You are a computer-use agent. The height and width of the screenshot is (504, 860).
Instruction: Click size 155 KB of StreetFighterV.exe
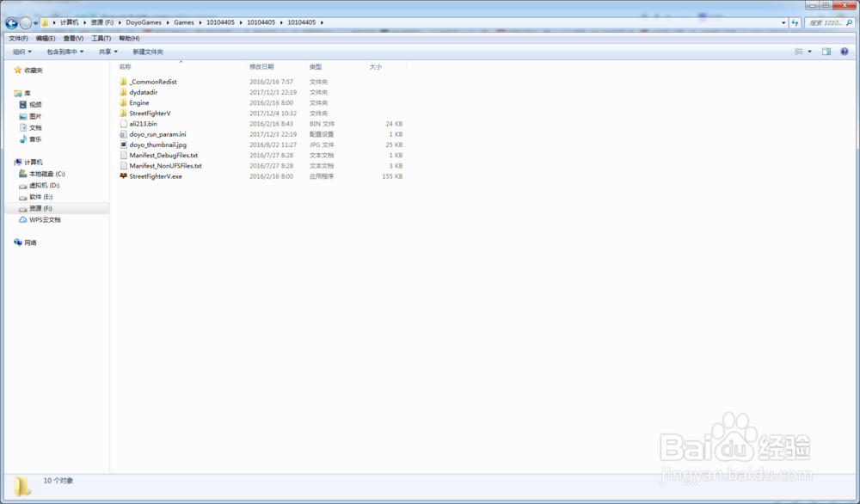point(392,176)
